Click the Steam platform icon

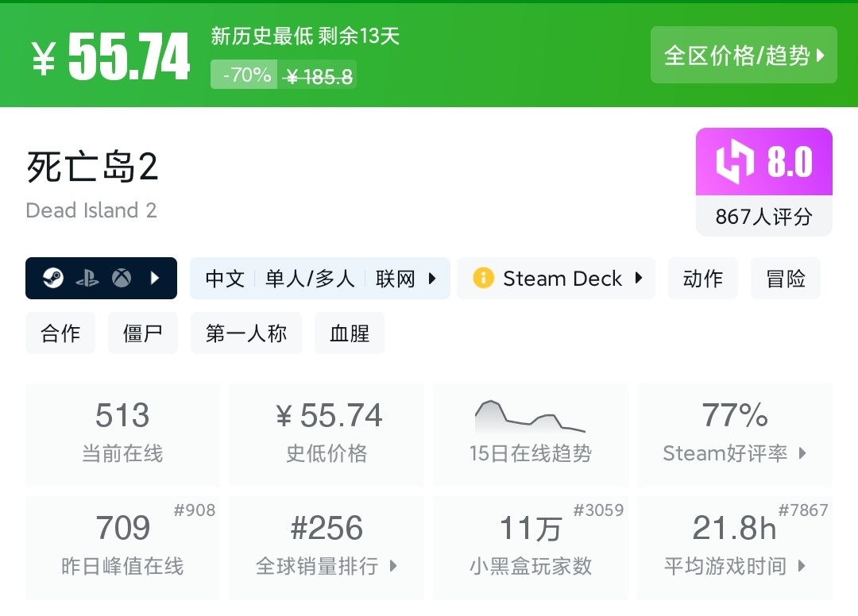(53, 279)
